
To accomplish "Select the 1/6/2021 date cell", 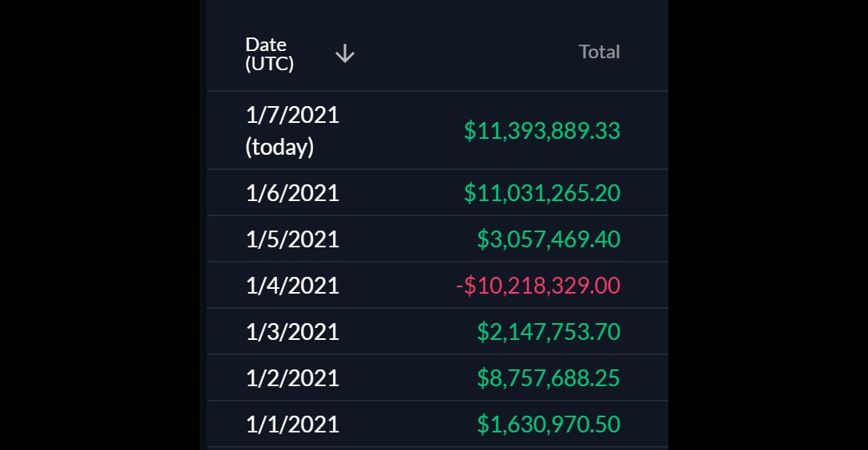I will point(292,193).
